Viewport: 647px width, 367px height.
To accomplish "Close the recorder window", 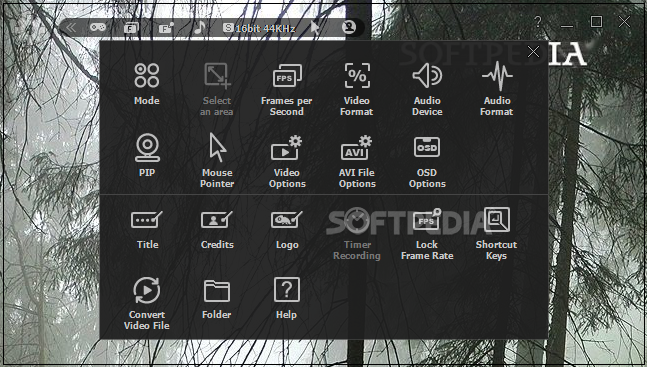I will pyautogui.click(x=624, y=21).
